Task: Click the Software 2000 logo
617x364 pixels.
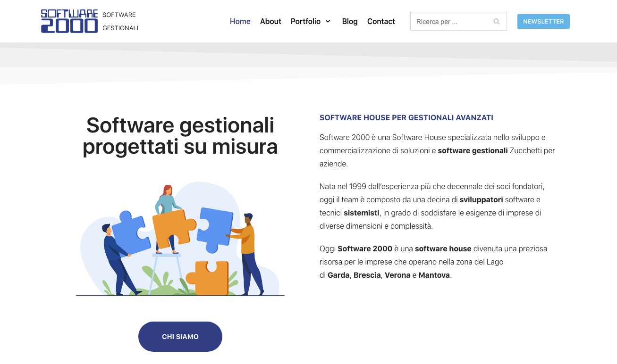Action: coord(69,21)
